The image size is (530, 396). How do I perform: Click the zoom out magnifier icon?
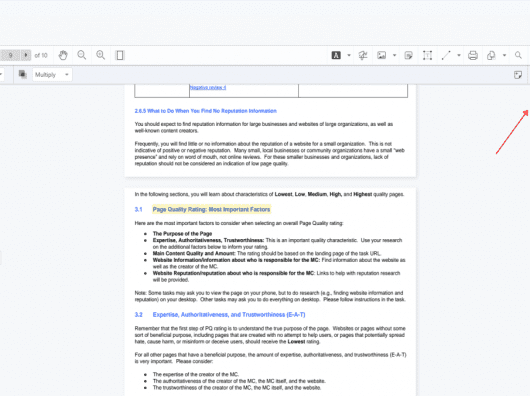pos(81,55)
